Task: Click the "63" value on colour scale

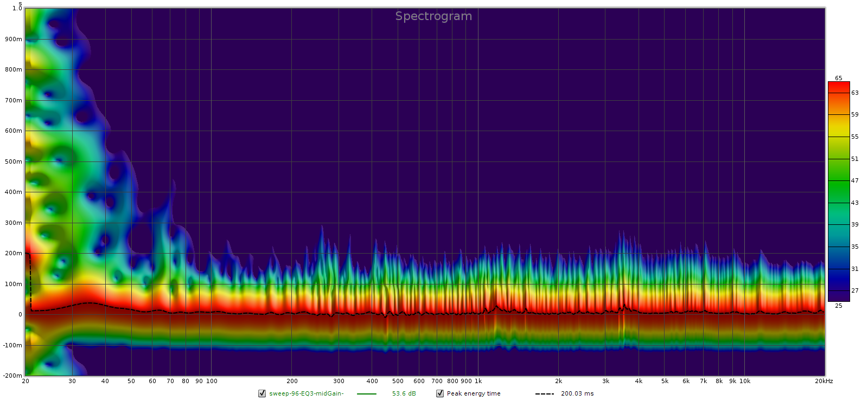Action: pos(855,93)
